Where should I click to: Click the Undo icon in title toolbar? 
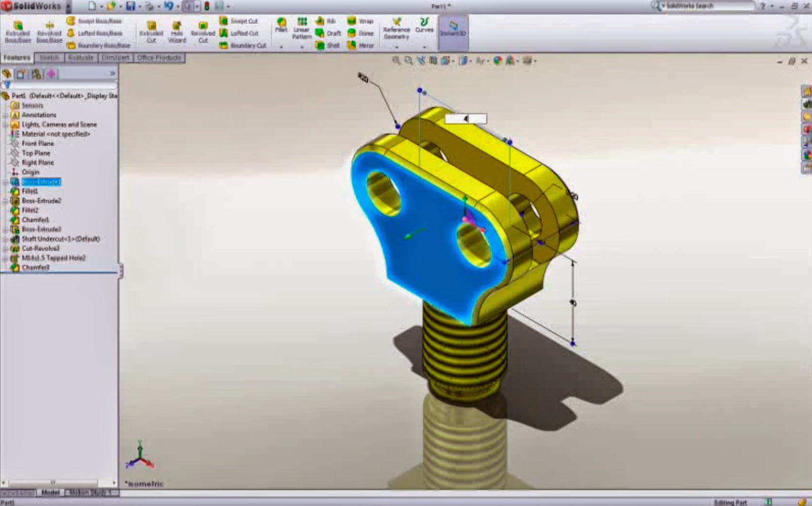(x=168, y=6)
